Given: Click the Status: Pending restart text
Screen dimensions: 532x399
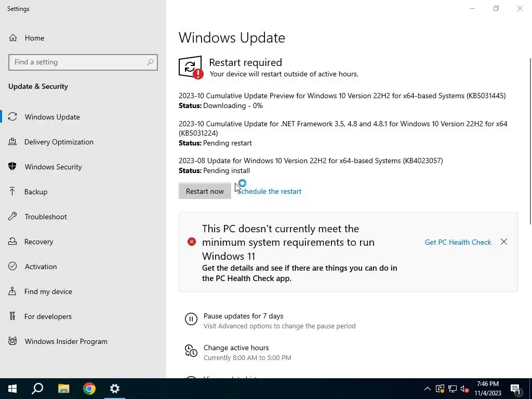Looking at the screenshot, I should point(215,143).
